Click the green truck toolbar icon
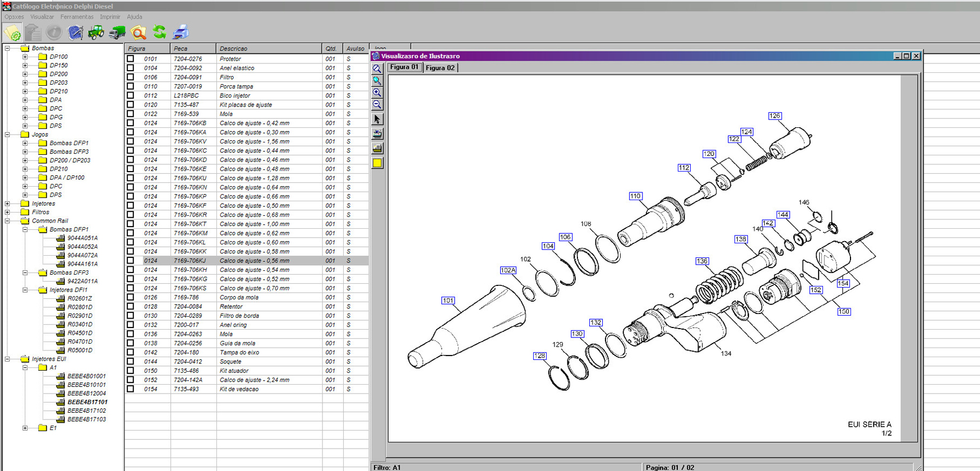Image resolution: width=980 pixels, height=471 pixels. (117, 33)
